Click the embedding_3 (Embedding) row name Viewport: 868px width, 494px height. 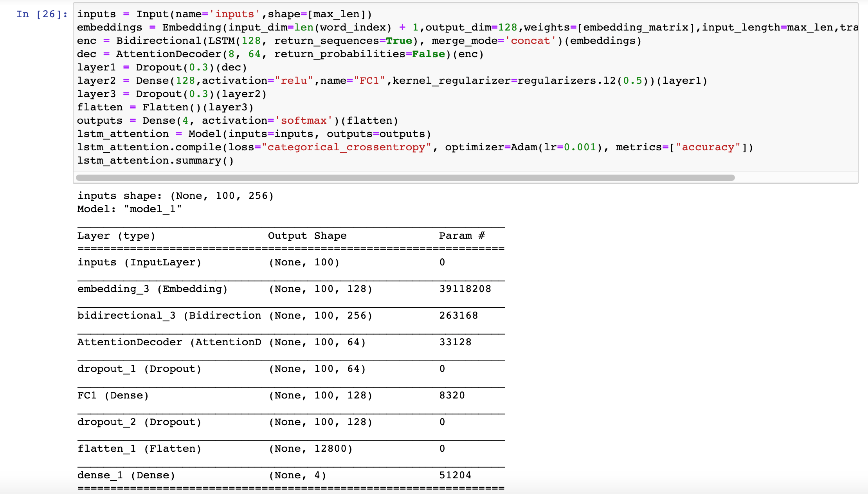click(152, 289)
